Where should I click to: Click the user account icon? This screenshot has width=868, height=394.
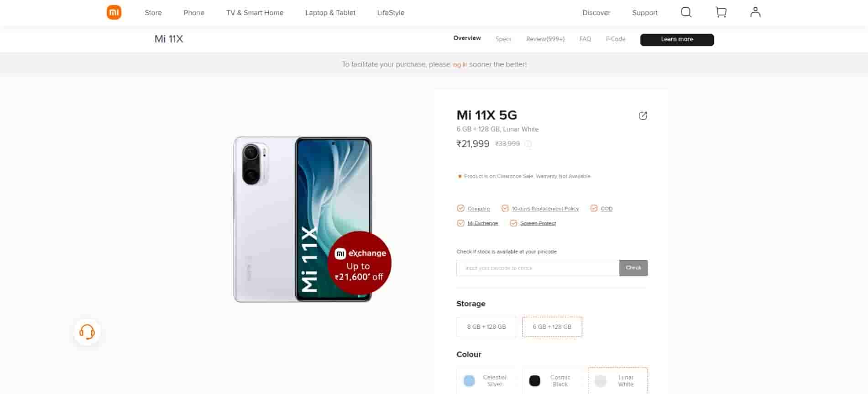755,12
